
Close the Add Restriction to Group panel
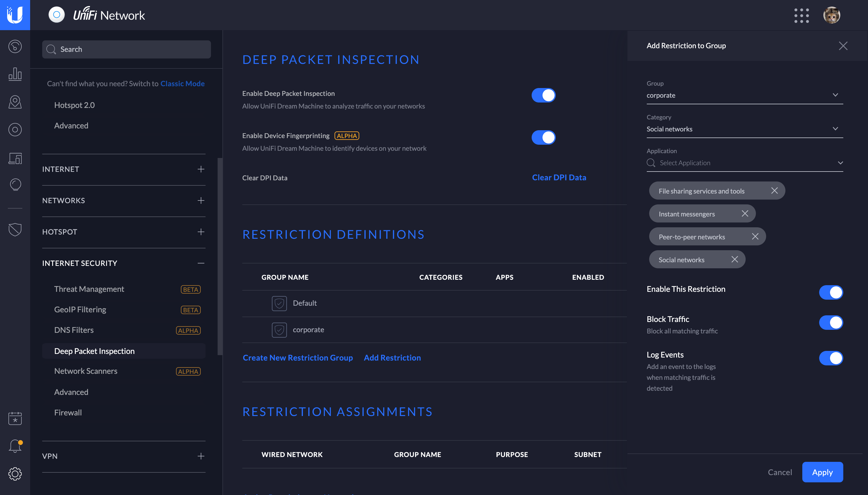(843, 46)
